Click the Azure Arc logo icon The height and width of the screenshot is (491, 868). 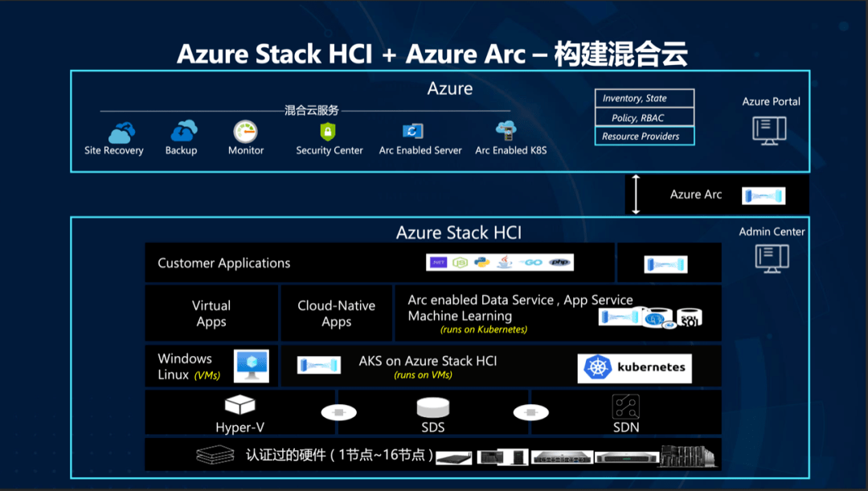click(x=764, y=195)
